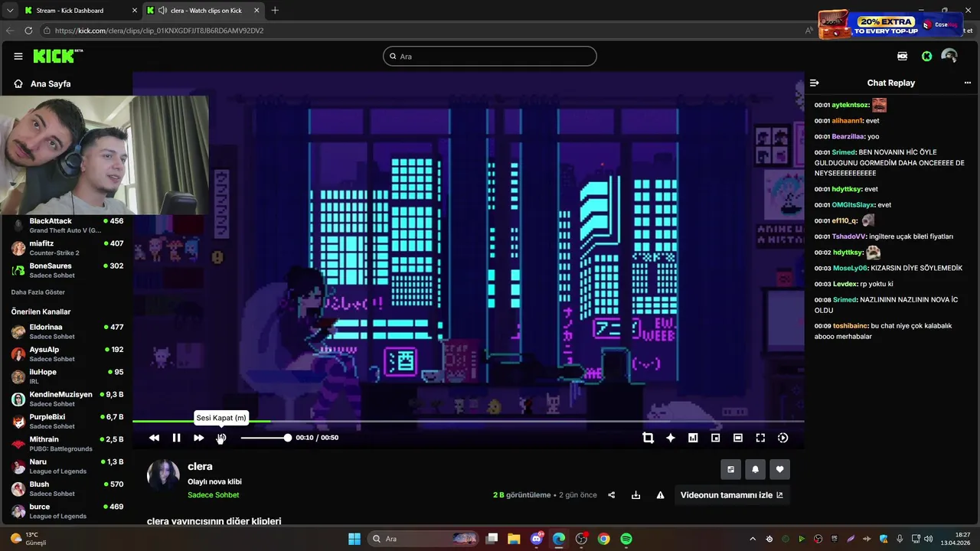The width and height of the screenshot is (980, 551).
Task: Open Ana Sayfa home link
Action: click(x=42, y=83)
